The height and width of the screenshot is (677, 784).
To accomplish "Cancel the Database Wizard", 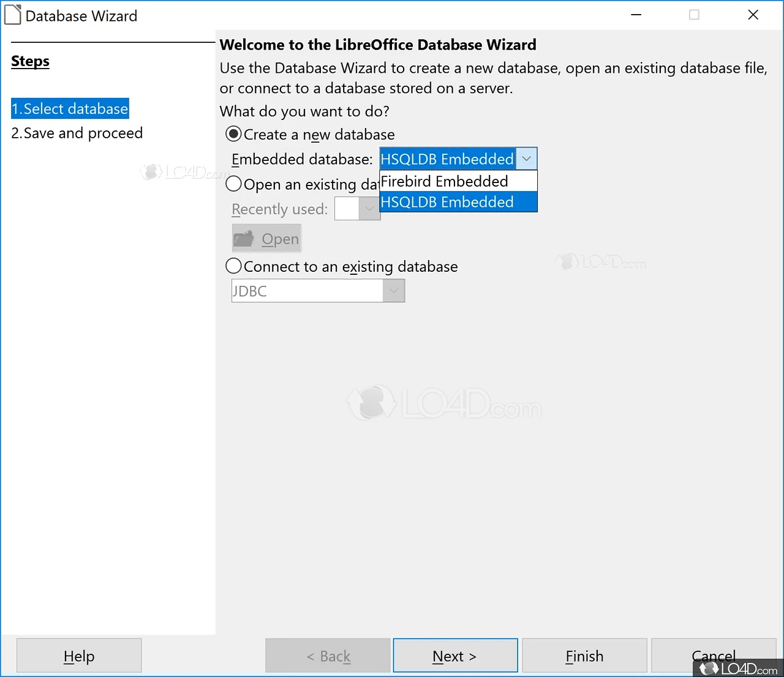I will pyautogui.click(x=714, y=656).
